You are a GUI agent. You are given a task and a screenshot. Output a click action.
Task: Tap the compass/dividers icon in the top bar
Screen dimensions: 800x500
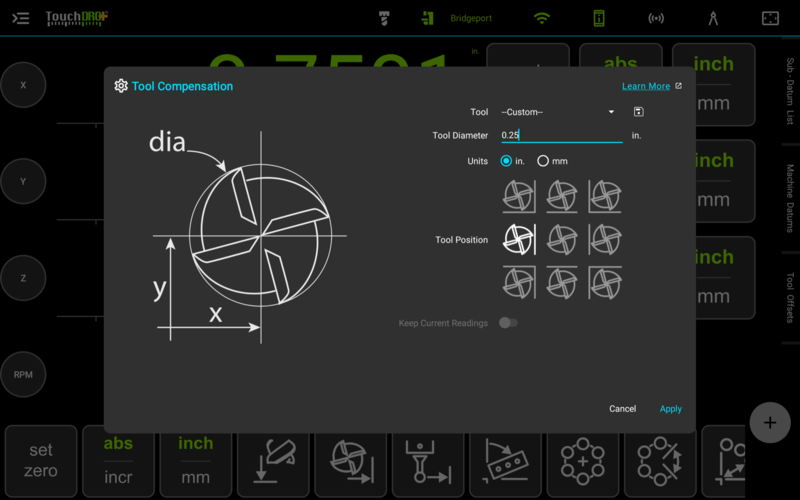[713, 18]
